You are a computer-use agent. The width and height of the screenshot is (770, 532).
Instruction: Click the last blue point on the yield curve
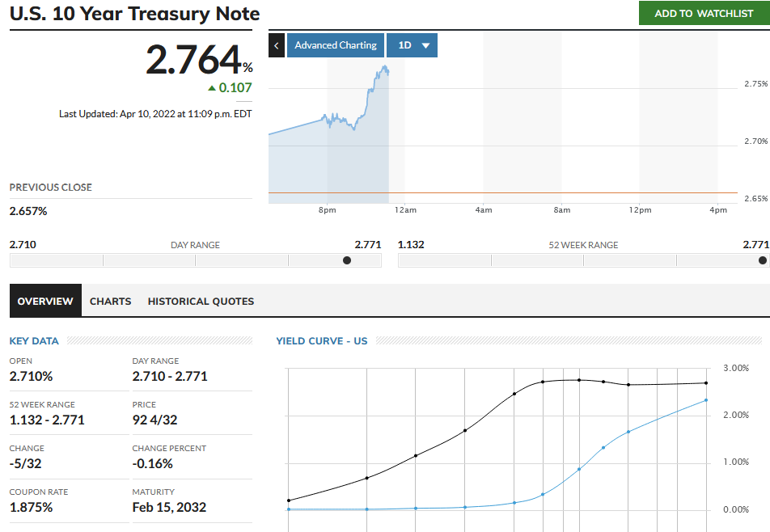click(706, 400)
